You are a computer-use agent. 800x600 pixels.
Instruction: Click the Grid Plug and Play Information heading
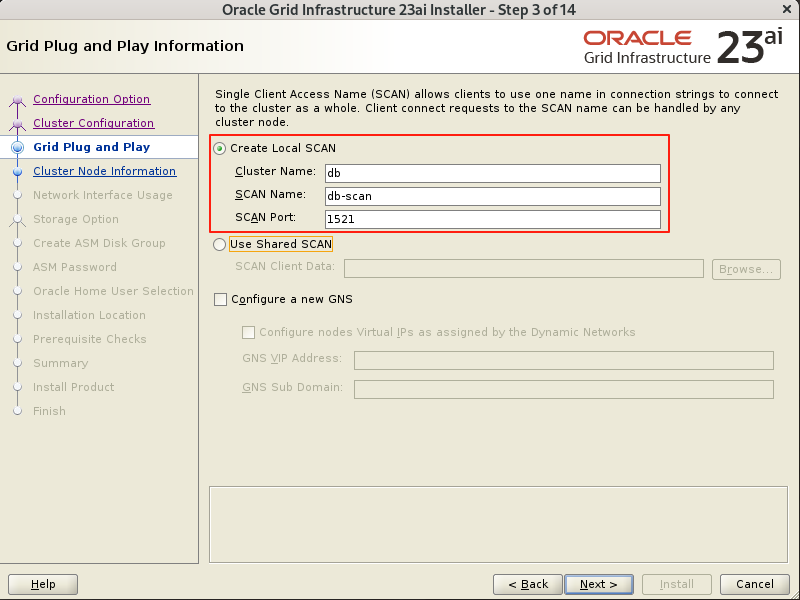coord(125,46)
